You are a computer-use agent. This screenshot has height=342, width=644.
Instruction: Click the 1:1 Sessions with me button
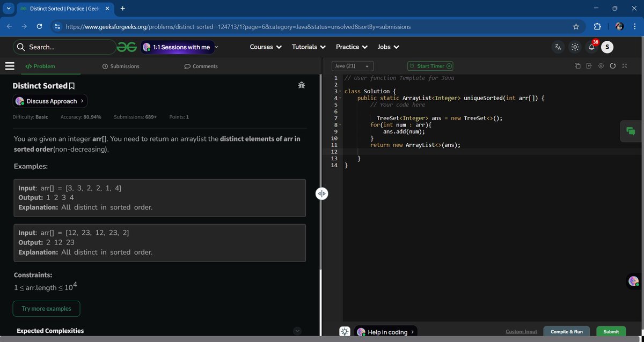178,47
